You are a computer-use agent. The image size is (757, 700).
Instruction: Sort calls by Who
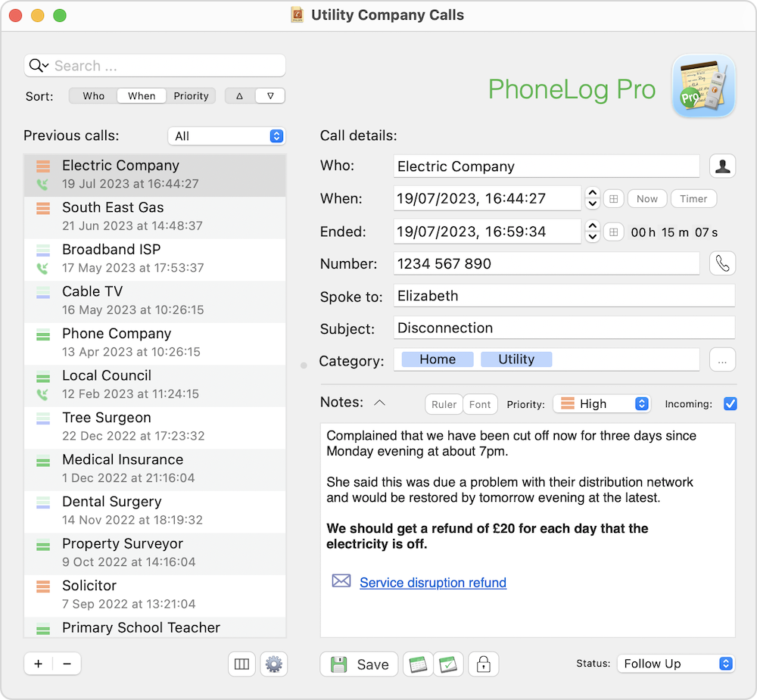click(93, 96)
